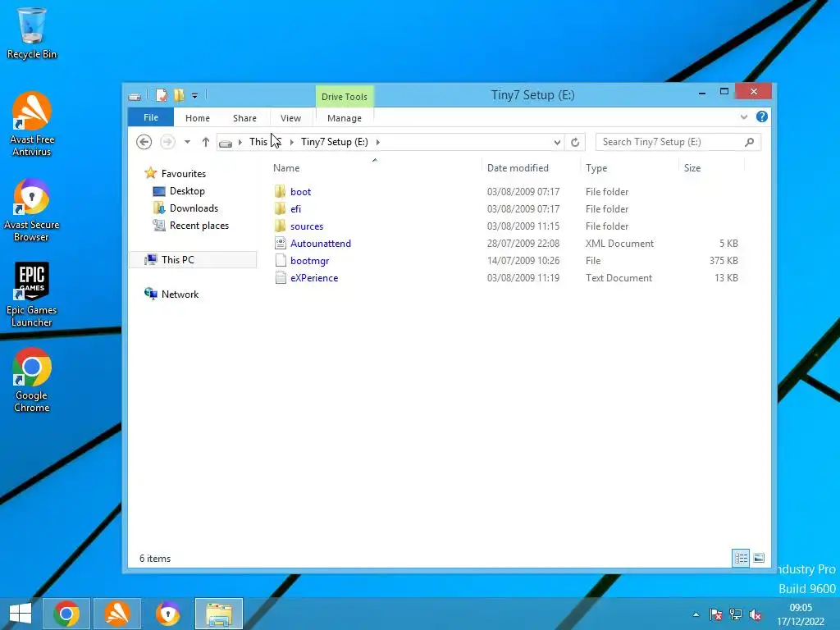Select the efi folder
Screen dimensions: 840x630
(x=288, y=209)
